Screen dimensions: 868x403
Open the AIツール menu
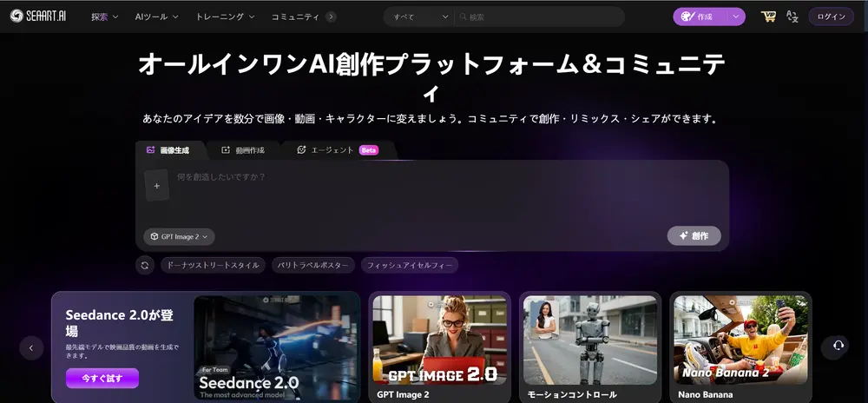click(156, 17)
